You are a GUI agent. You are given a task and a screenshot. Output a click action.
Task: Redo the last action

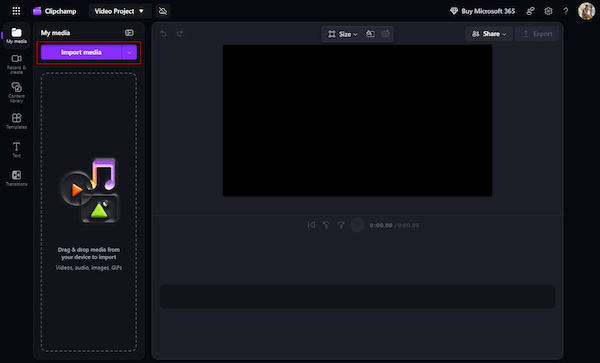(180, 34)
